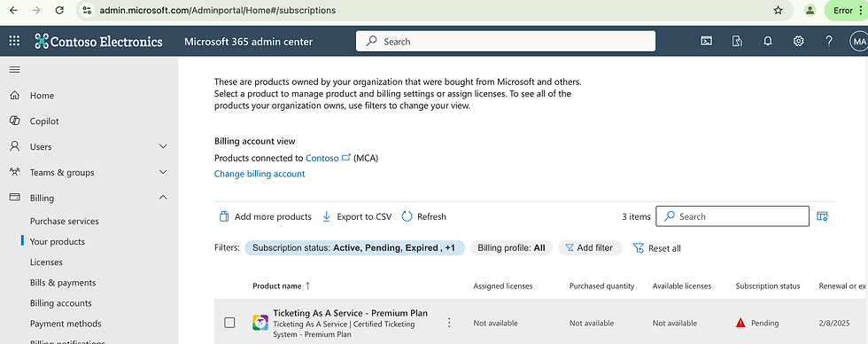Open notifications bell icon
Image resolution: width=868 pixels, height=344 pixels.
768,41
